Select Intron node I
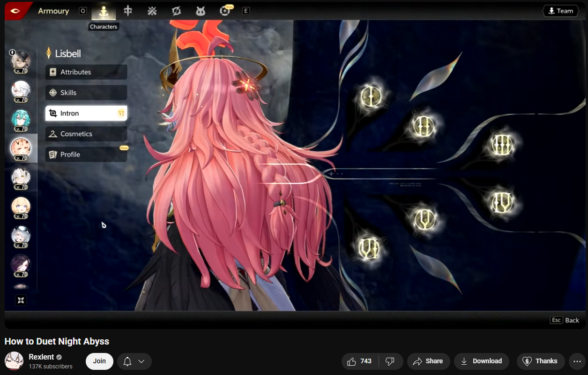 (x=371, y=97)
